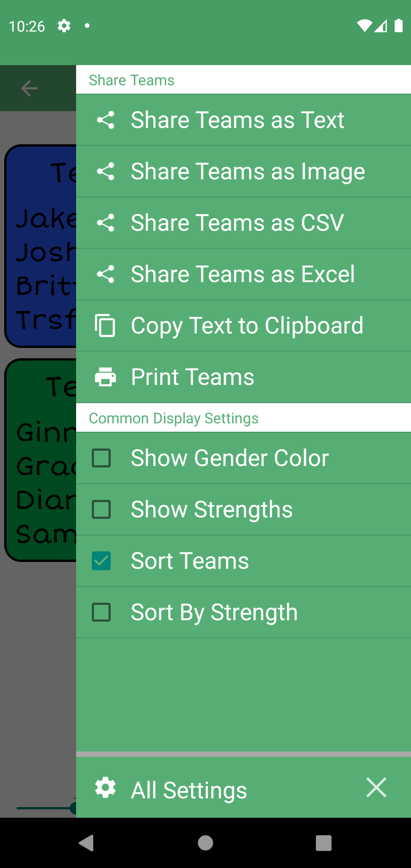The width and height of the screenshot is (411, 868).
Task: Choose Share Teams as Image
Action: [248, 171]
